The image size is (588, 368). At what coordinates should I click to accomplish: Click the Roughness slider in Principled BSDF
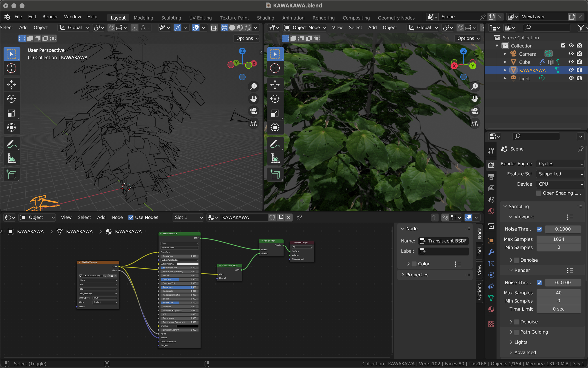tap(179, 287)
